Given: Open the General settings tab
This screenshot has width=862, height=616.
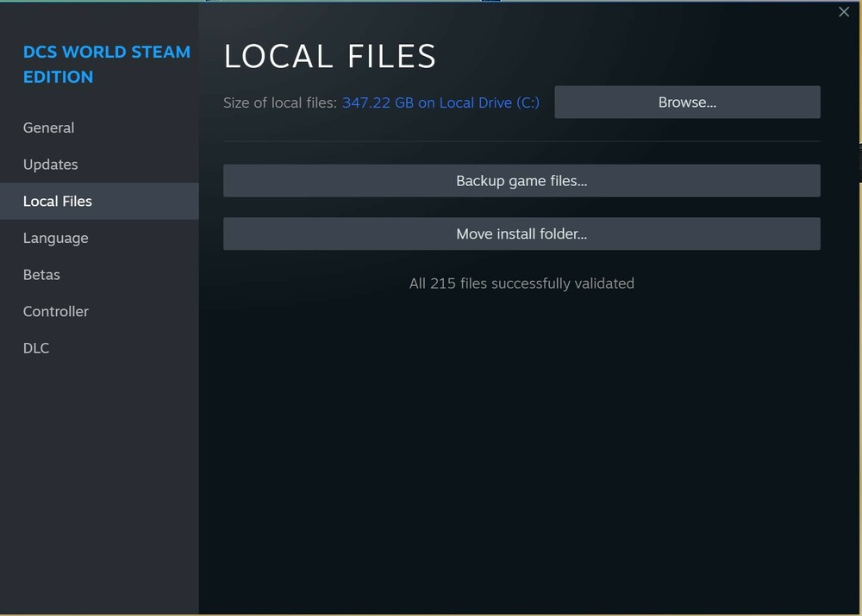Looking at the screenshot, I should pos(48,128).
